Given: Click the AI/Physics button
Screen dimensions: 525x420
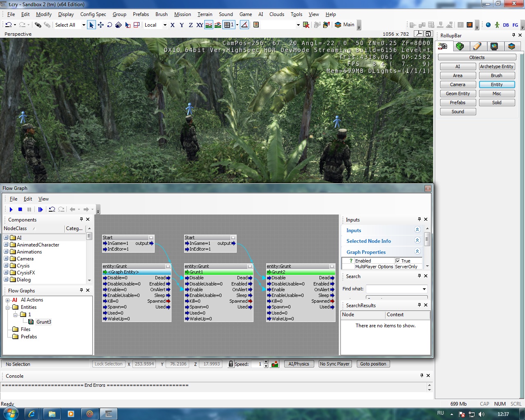Looking at the screenshot, I should point(299,364).
